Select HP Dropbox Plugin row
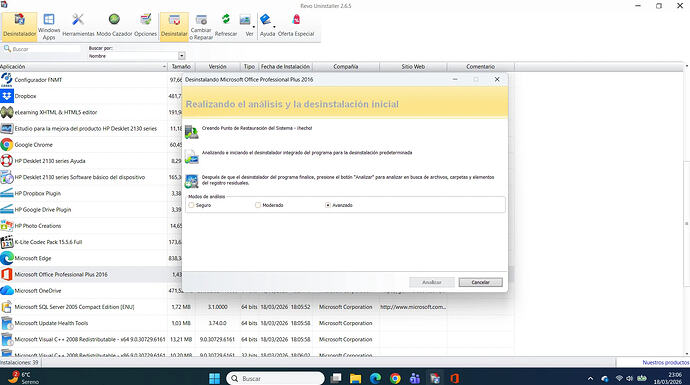 [x=90, y=193]
